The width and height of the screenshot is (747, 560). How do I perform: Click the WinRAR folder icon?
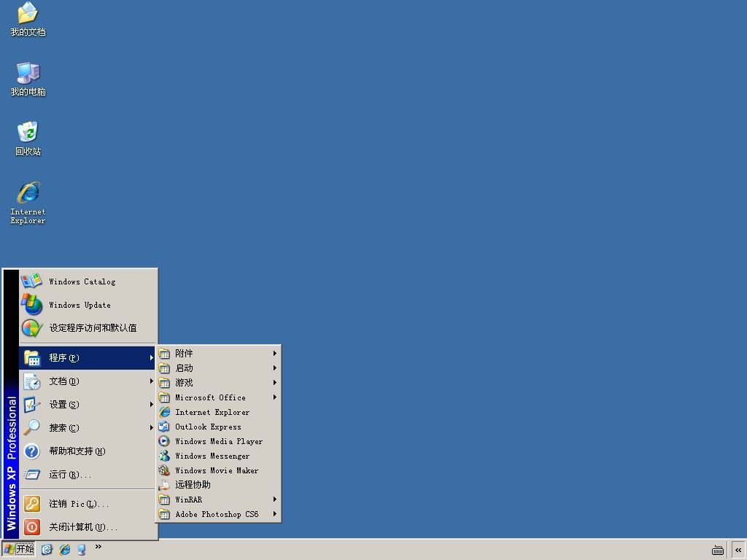tap(164, 499)
